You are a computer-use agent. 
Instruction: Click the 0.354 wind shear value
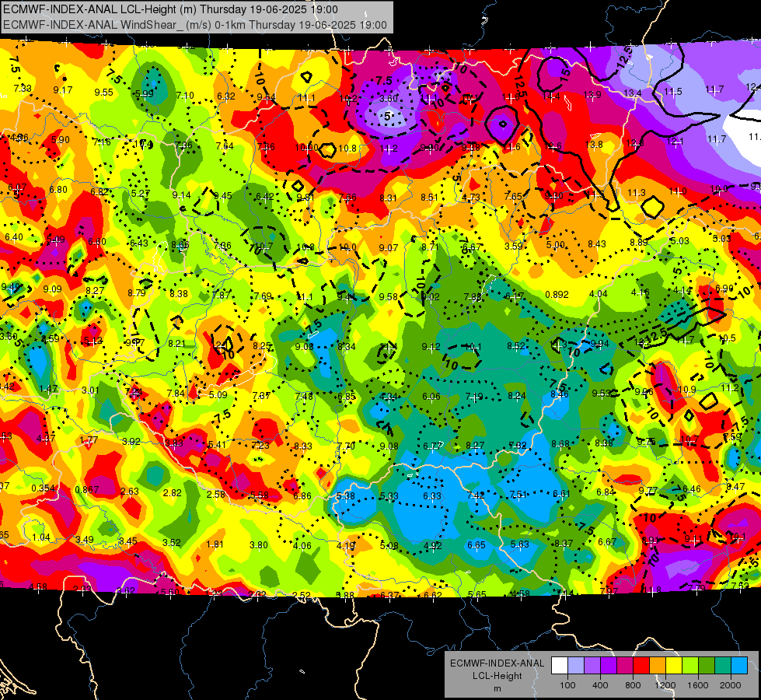click(x=44, y=488)
